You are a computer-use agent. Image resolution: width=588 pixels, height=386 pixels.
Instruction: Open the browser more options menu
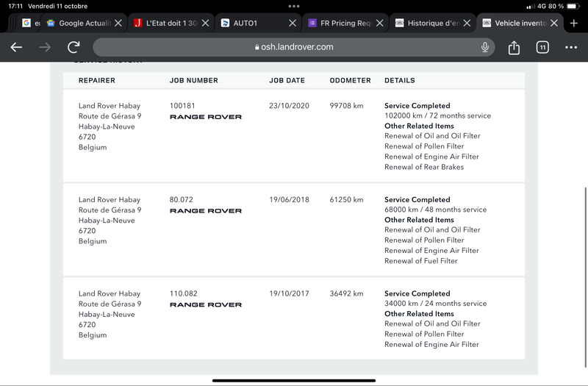click(571, 47)
